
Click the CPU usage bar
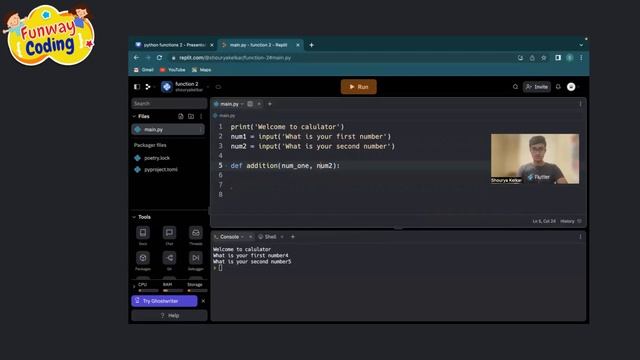click(148, 291)
